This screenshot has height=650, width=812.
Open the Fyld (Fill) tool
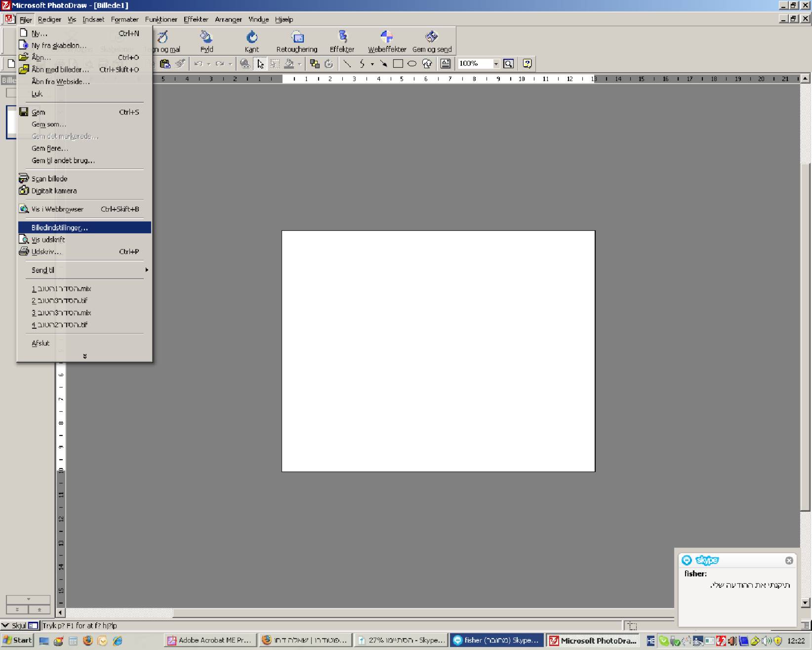click(x=206, y=42)
